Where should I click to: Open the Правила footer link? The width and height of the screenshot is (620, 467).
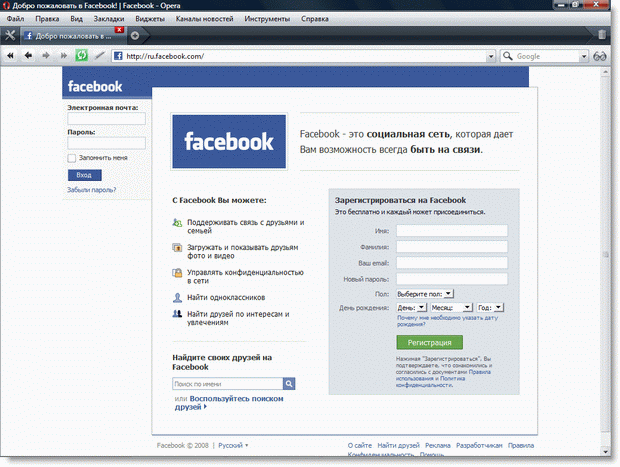coord(521,445)
